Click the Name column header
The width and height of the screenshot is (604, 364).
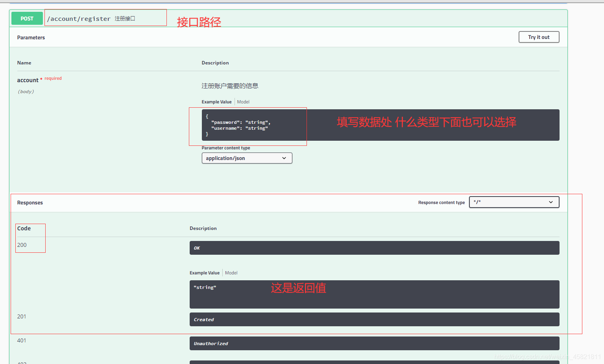point(24,63)
